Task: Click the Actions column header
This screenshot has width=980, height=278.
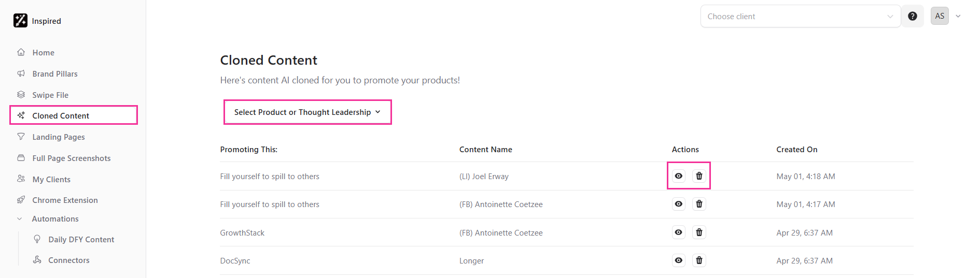Action: (x=685, y=150)
